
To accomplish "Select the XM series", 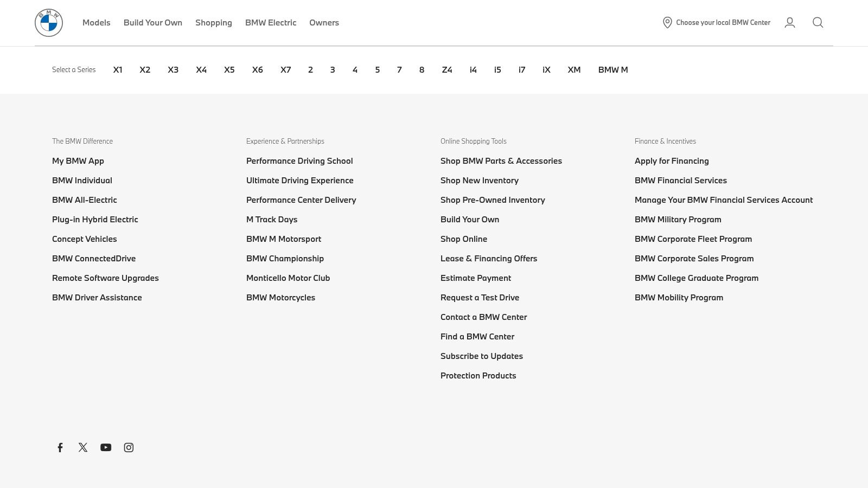I will (x=574, y=70).
